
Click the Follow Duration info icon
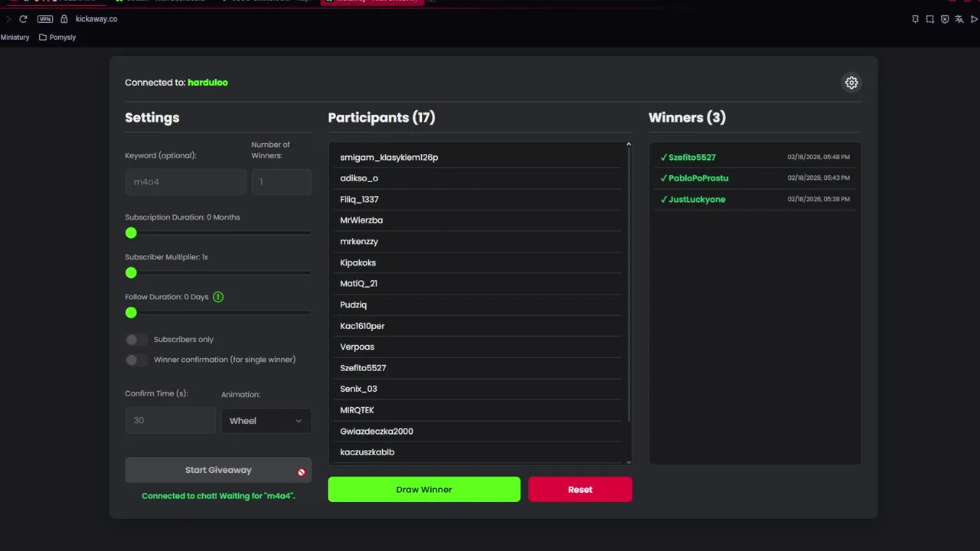coord(218,297)
